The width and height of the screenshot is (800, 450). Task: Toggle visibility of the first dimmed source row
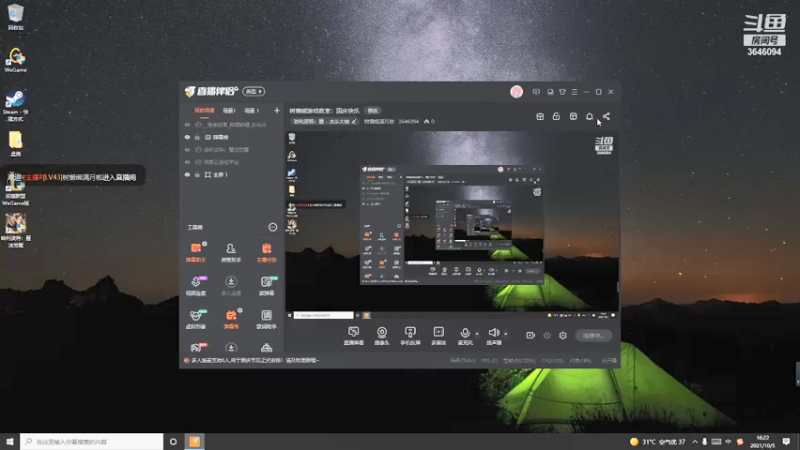tap(187, 124)
